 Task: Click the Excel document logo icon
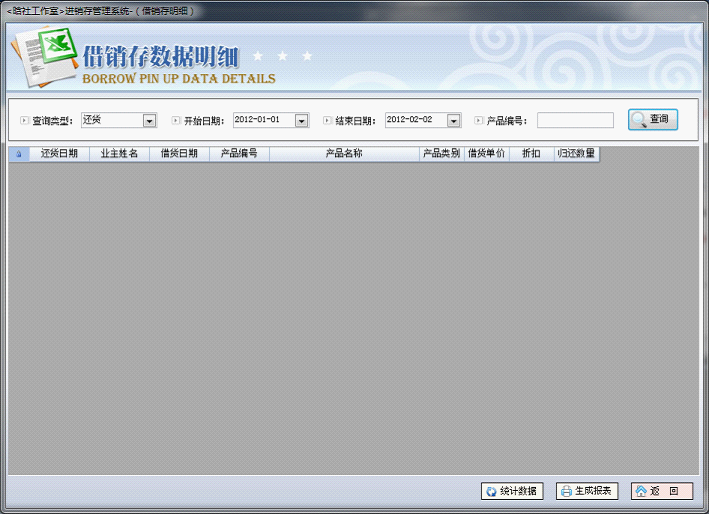(45, 57)
